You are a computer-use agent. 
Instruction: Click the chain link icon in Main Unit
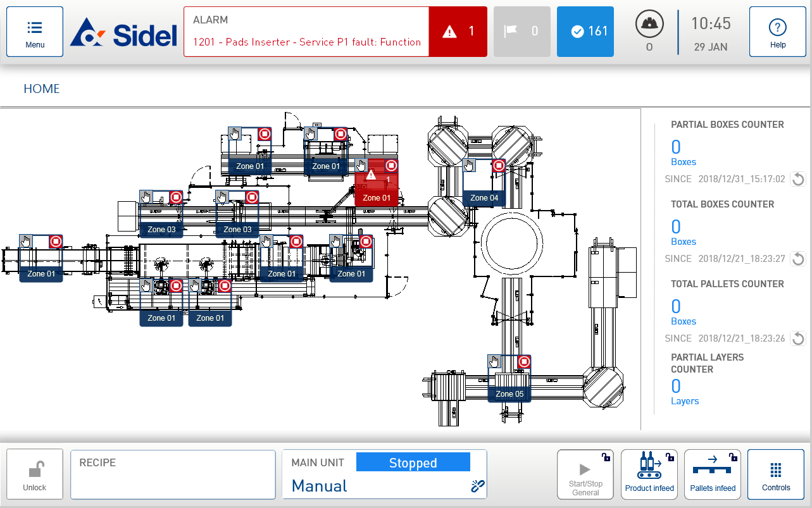pyautogui.click(x=477, y=486)
